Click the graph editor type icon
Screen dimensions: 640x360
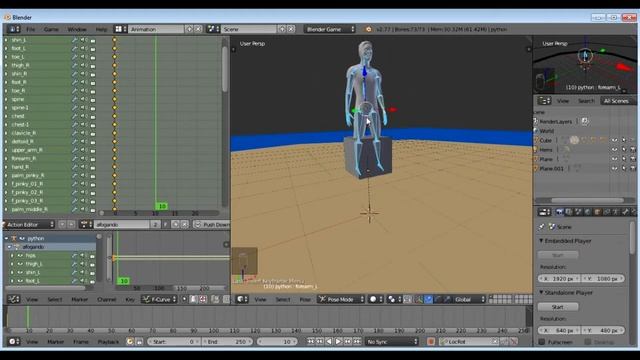coord(13,300)
